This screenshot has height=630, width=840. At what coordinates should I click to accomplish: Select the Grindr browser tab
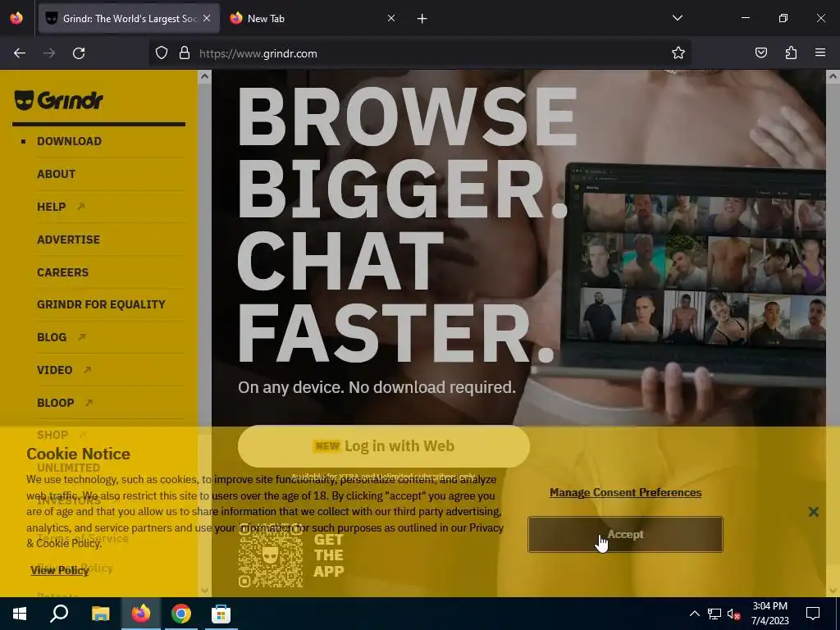click(129, 18)
